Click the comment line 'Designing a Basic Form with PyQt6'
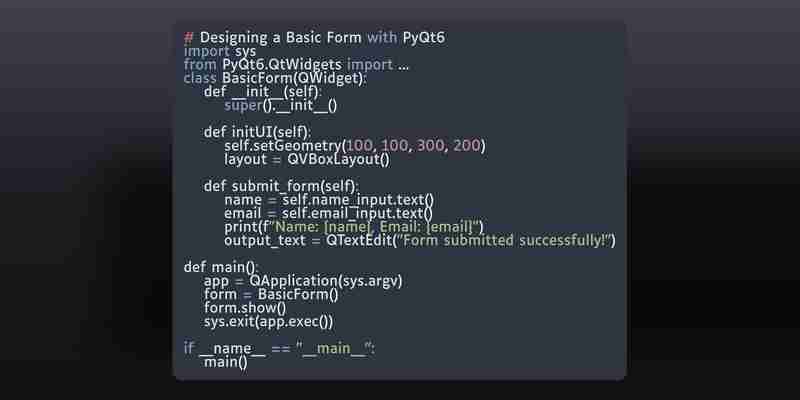The image size is (800, 400). coord(314,38)
